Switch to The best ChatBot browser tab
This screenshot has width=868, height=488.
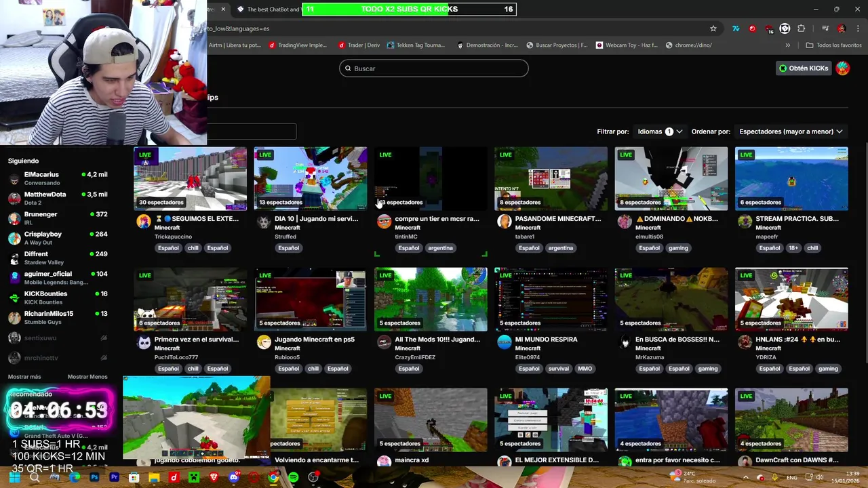point(268,9)
